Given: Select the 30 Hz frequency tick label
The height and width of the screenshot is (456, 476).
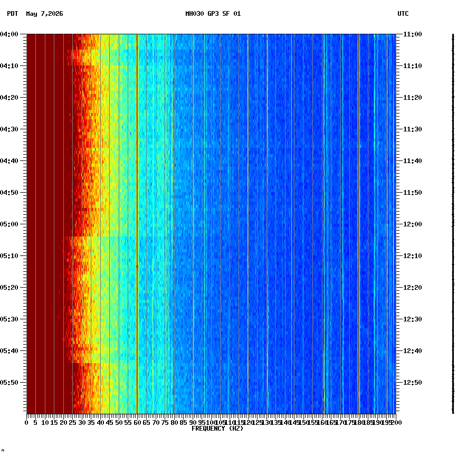Looking at the screenshot, I should (82, 423).
